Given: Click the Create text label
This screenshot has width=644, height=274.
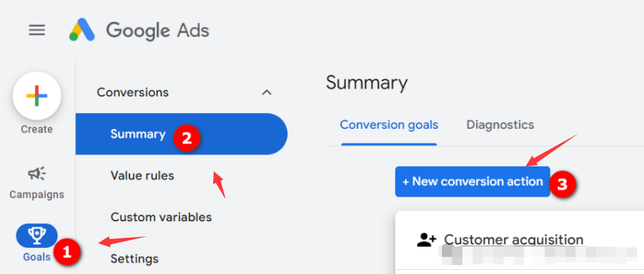Looking at the screenshot, I should tap(36, 129).
